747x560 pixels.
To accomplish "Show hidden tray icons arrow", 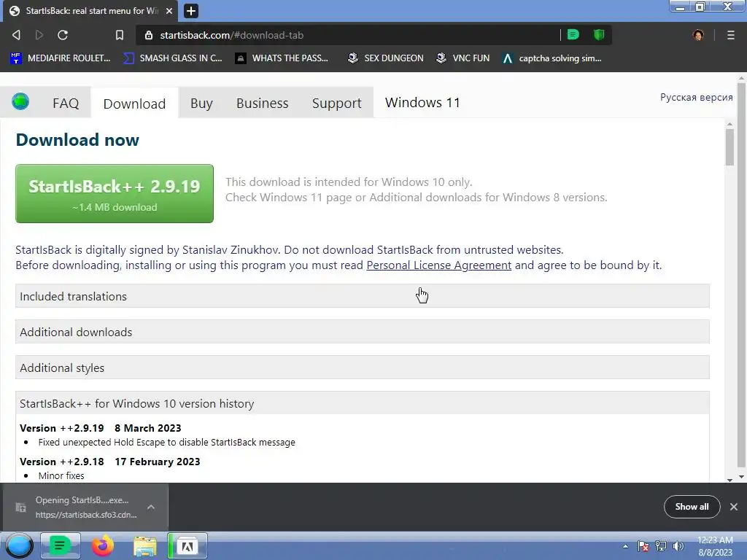I will click(x=625, y=546).
